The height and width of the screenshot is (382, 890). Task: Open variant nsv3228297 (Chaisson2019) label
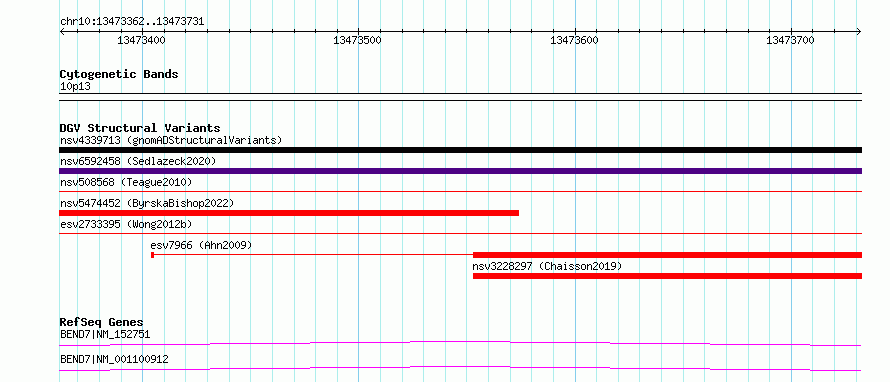click(x=547, y=266)
